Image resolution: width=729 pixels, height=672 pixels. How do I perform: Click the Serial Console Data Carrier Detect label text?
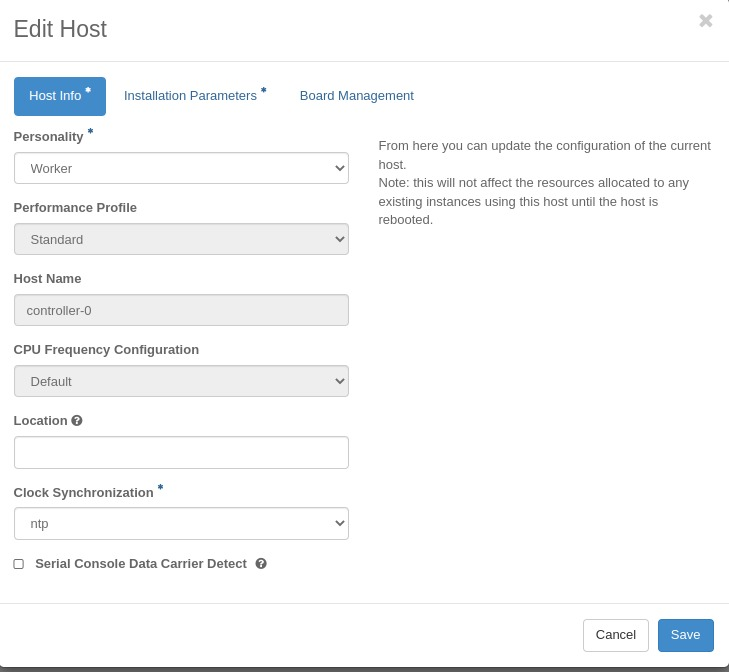click(x=140, y=564)
